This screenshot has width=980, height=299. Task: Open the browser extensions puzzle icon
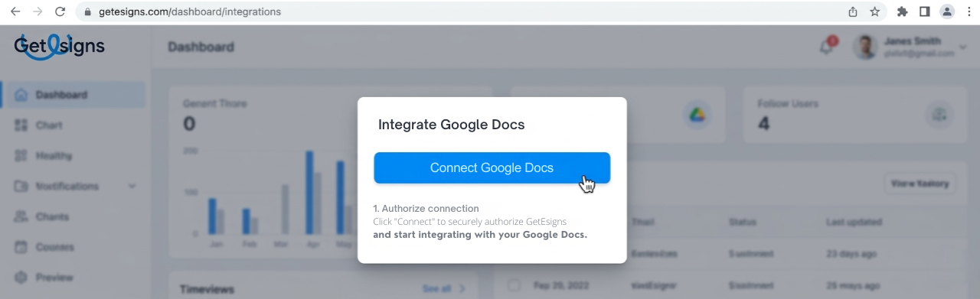pos(902,11)
